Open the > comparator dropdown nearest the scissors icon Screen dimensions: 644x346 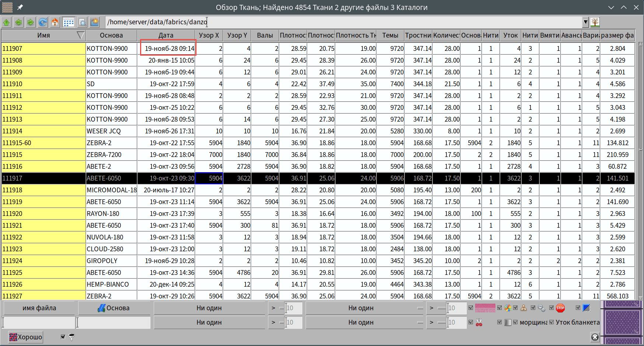coord(436,322)
